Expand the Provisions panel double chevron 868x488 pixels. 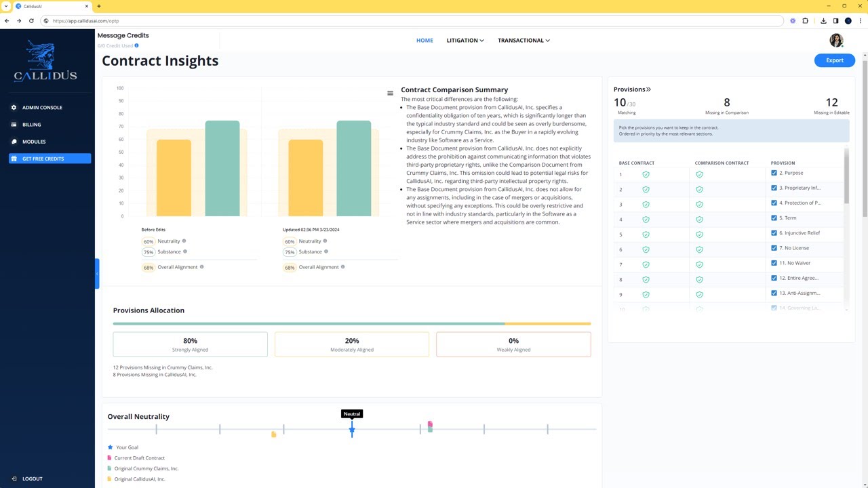point(648,89)
